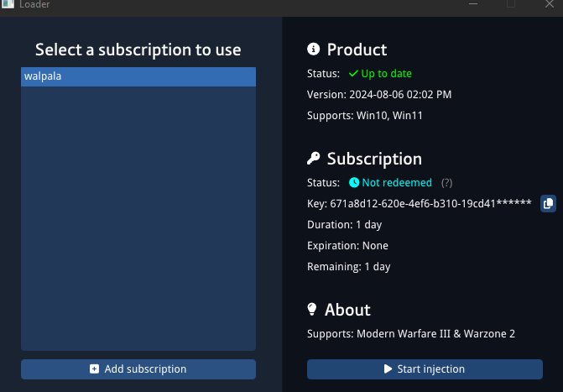Copy the subscription key to clipboard

pyautogui.click(x=548, y=203)
